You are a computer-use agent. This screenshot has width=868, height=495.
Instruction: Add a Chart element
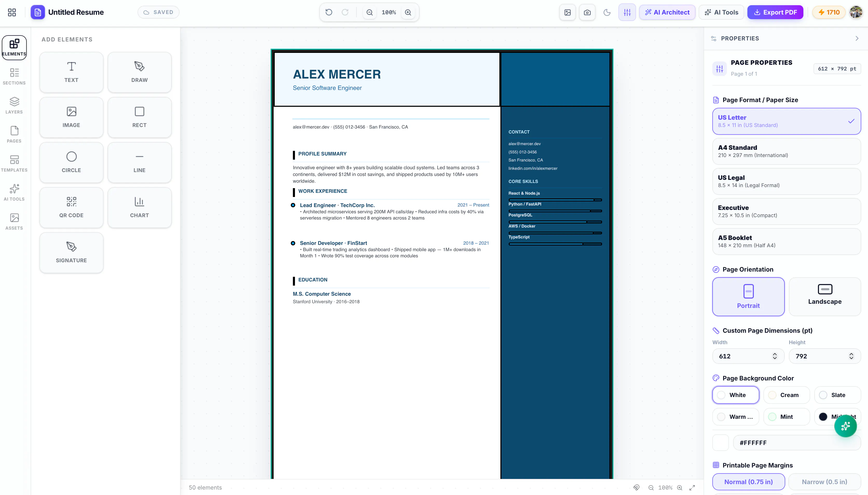coord(140,207)
